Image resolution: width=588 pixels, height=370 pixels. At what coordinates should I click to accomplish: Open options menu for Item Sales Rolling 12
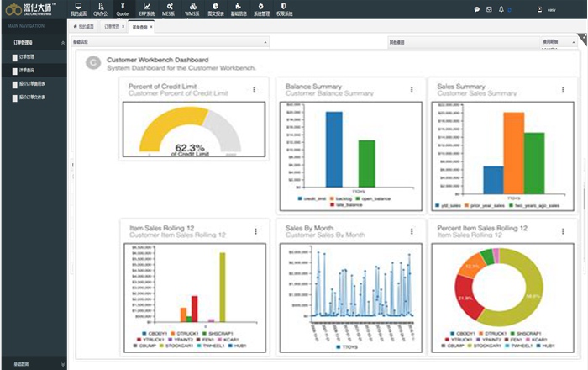[255, 231]
